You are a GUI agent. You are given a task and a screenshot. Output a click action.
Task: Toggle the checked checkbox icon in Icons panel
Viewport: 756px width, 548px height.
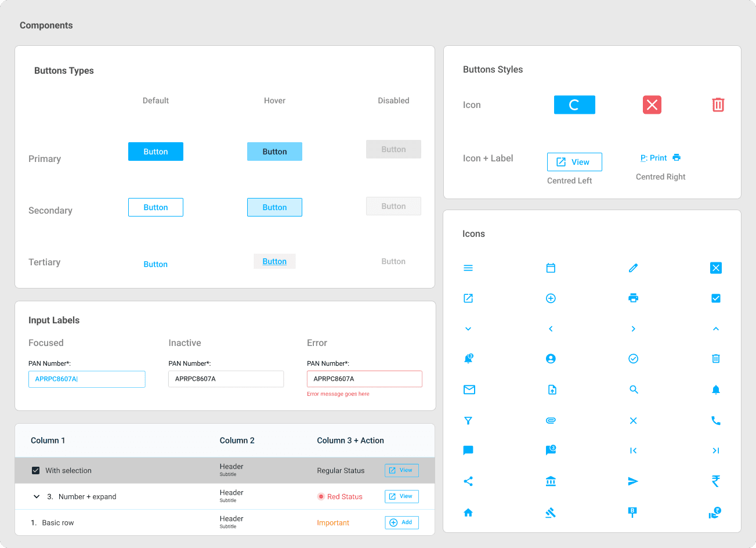(x=716, y=298)
